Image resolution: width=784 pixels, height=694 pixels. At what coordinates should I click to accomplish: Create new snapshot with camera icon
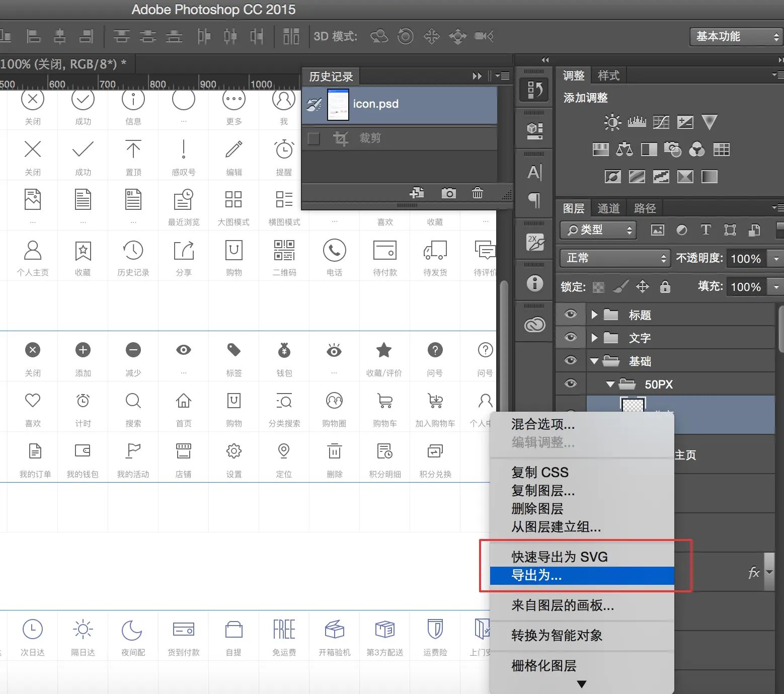point(448,193)
